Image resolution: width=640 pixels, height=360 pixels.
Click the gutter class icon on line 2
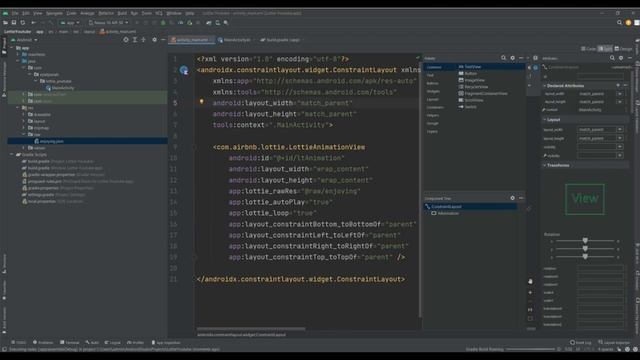(184, 70)
